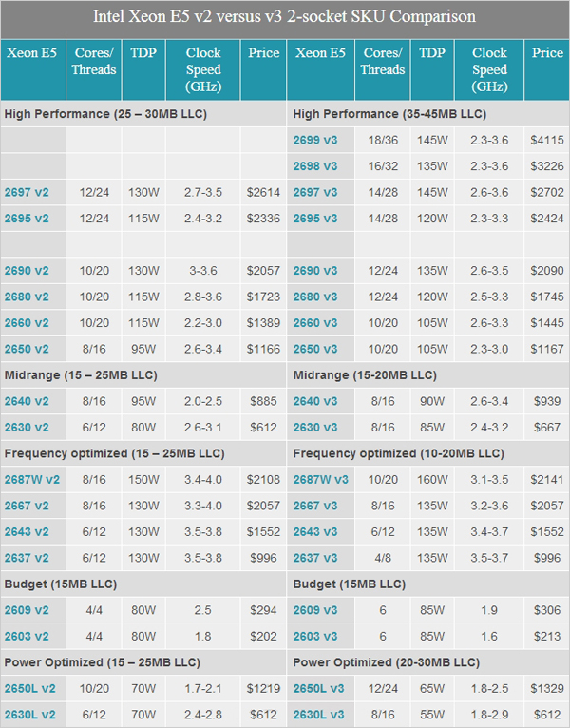Select the 2603 v3 budget link
570x728 pixels.
point(315,636)
